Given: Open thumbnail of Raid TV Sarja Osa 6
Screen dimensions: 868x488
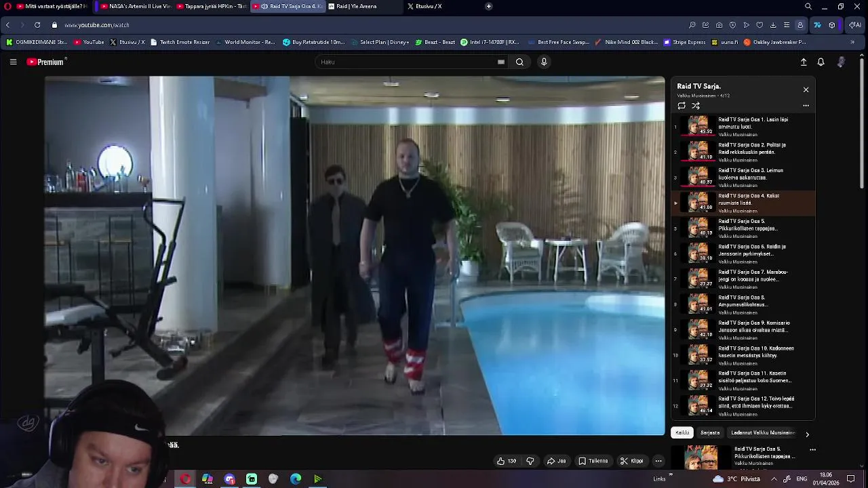Looking at the screenshot, I should (x=698, y=253).
